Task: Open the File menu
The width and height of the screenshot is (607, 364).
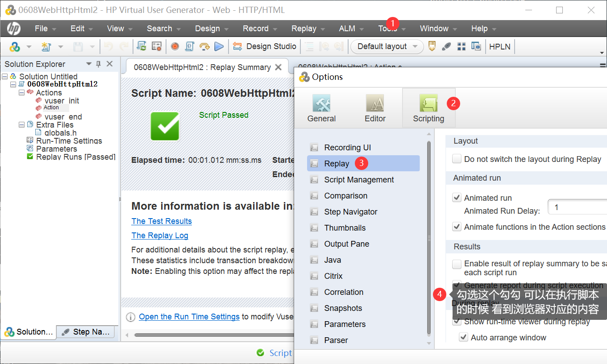Action: (45, 29)
